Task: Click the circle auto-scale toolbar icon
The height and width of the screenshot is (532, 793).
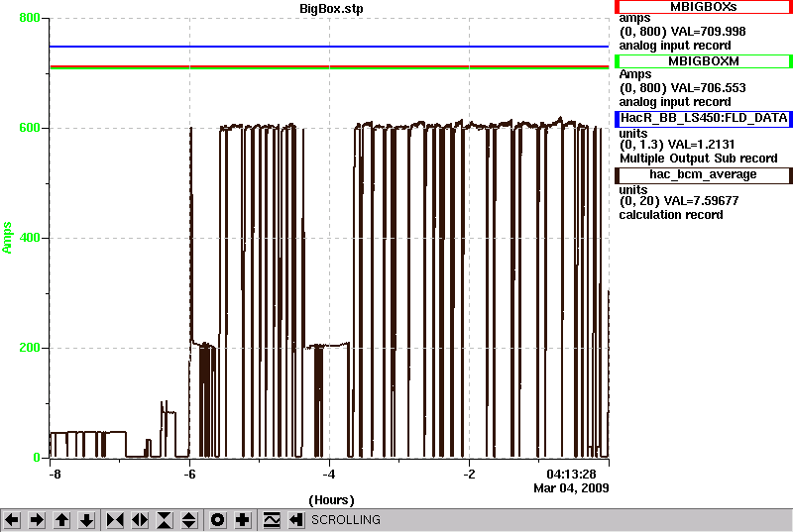Action: pyautogui.click(x=217, y=520)
